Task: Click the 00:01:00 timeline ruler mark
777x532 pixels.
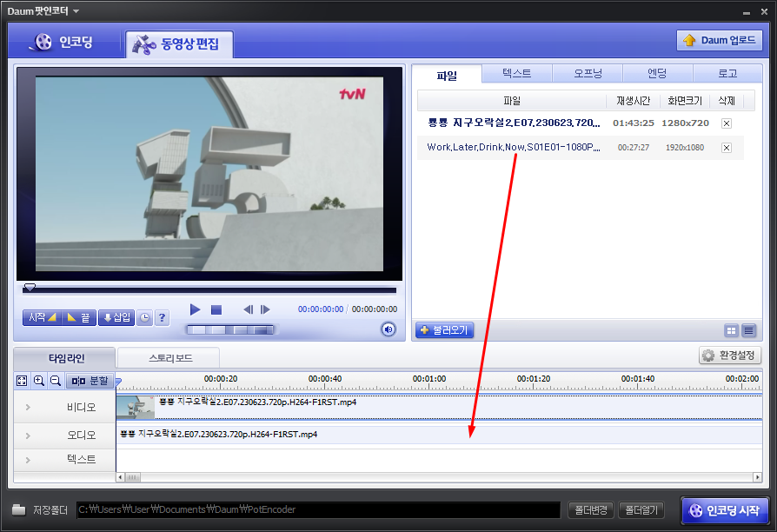Action: coord(429,379)
